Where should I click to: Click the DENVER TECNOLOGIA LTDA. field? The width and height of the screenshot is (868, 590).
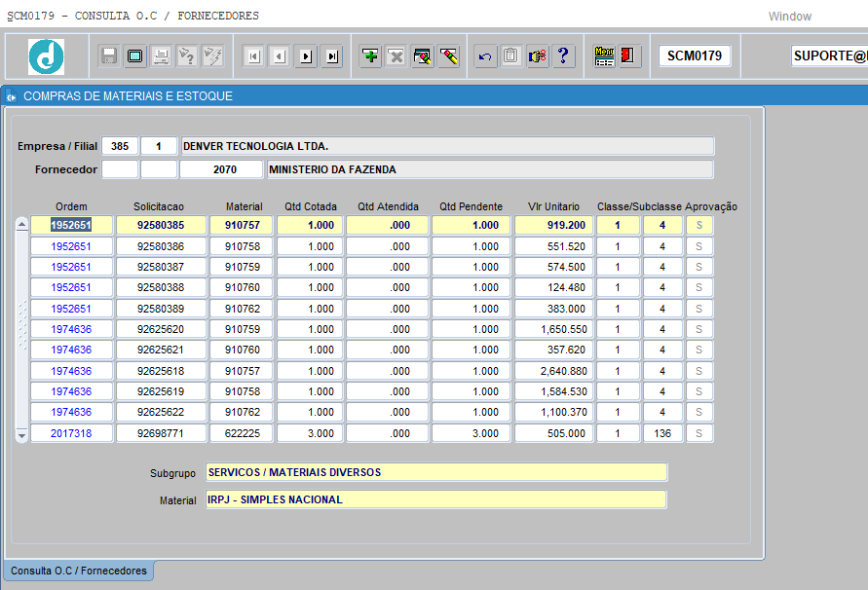(x=447, y=146)
